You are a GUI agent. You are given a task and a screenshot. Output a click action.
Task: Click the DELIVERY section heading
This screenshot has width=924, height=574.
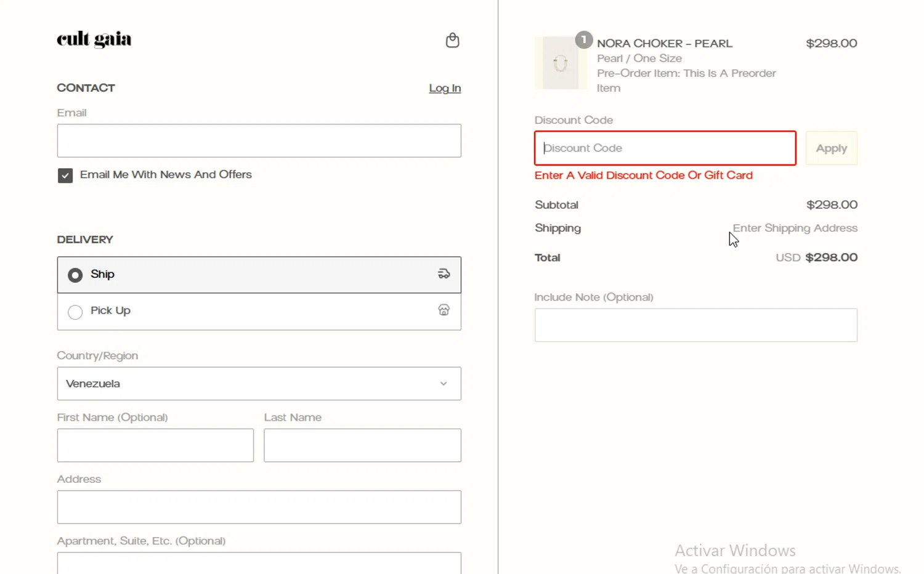(x=85, y=240)
